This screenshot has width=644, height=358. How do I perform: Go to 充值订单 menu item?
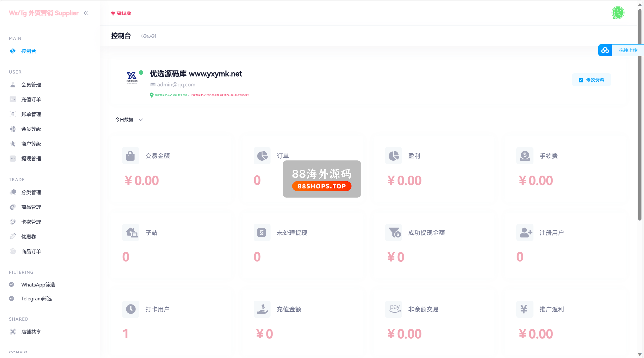pos(31,100)
